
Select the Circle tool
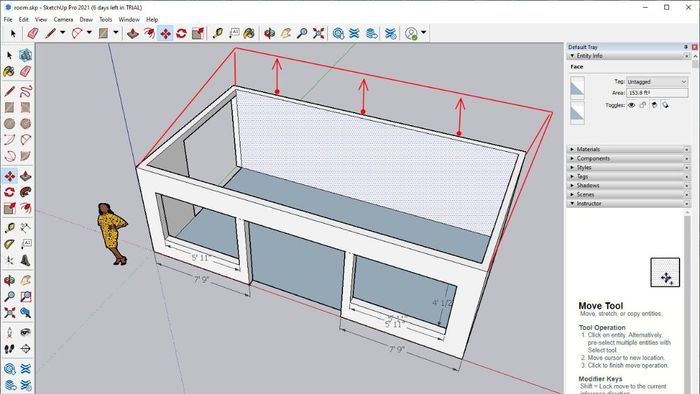coord(9,124)
